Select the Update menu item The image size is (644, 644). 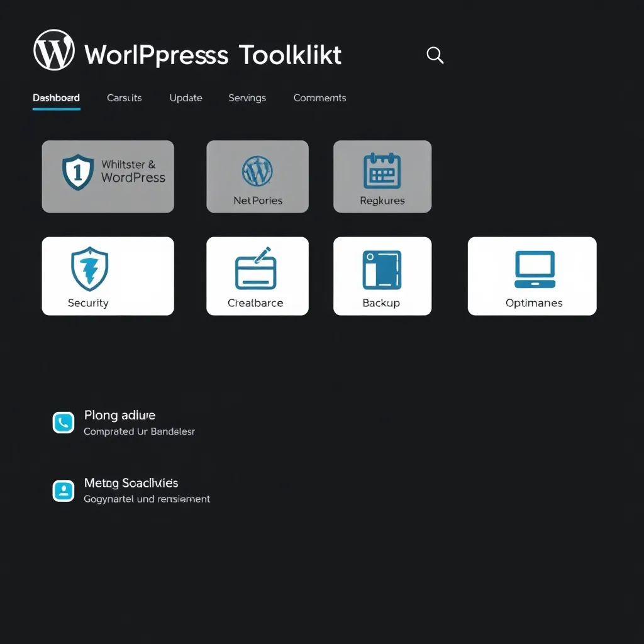[x=186, y=98]
